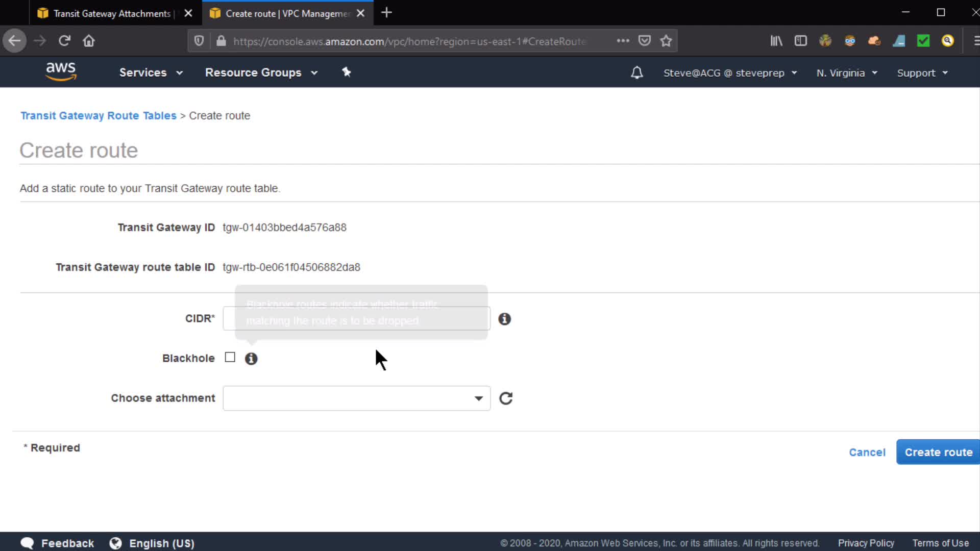Open Firefox library icon
Screen dimensions: 980x551
click(776, 41)
